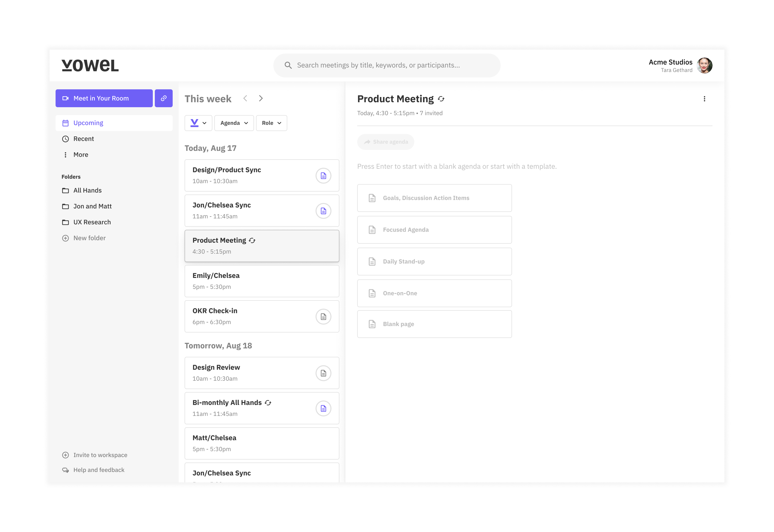Click agenda placeholder text to start blank

click(x=457, y=166)
